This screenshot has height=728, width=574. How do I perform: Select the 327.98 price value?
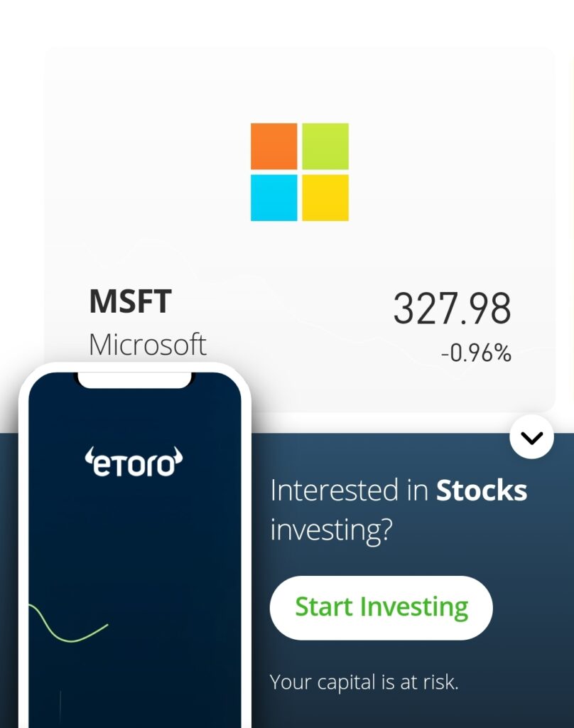pyautogui.click(x=455, y=308)
